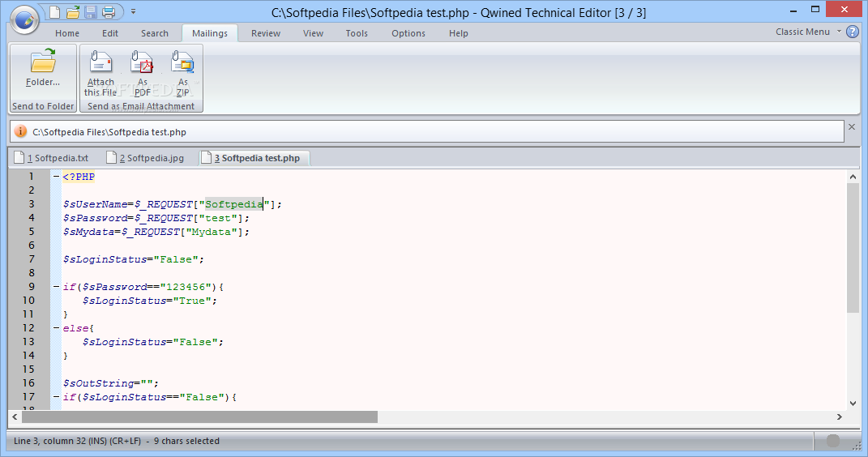
Task: Click the else keyword on line 12
Action: click(76, 328)
